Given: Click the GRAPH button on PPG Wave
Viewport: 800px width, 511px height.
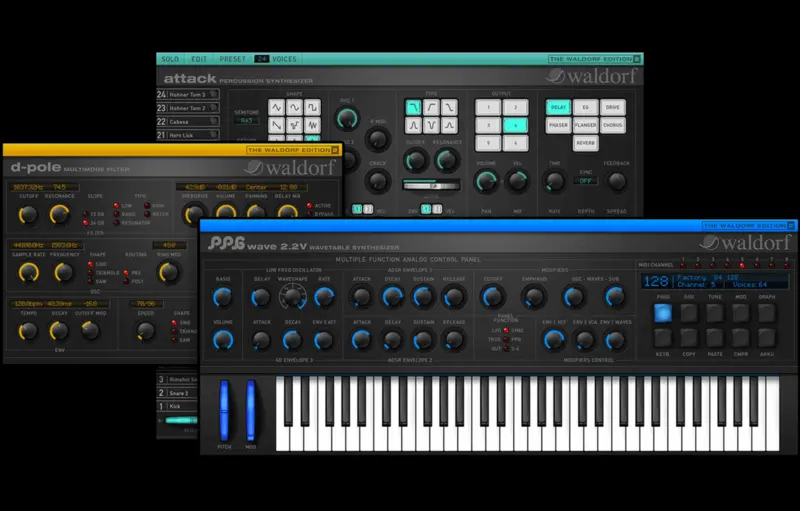Looking at the screenshot, I should [x=767, y=313].
